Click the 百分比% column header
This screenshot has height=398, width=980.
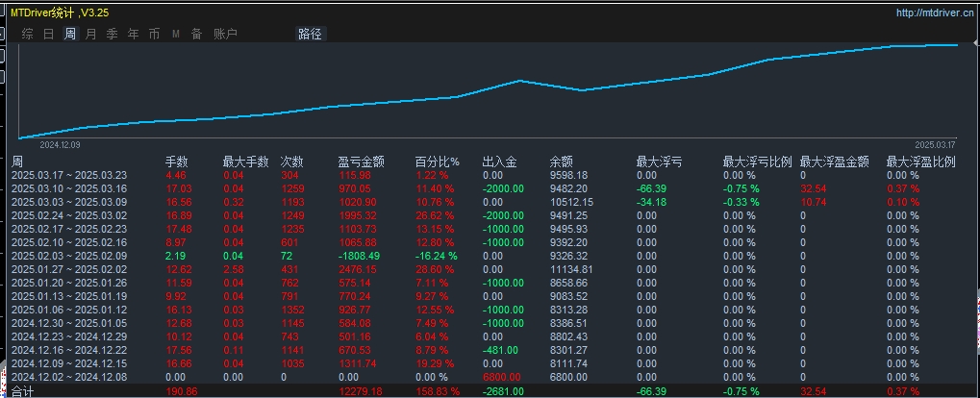click(x=438, y=162)
